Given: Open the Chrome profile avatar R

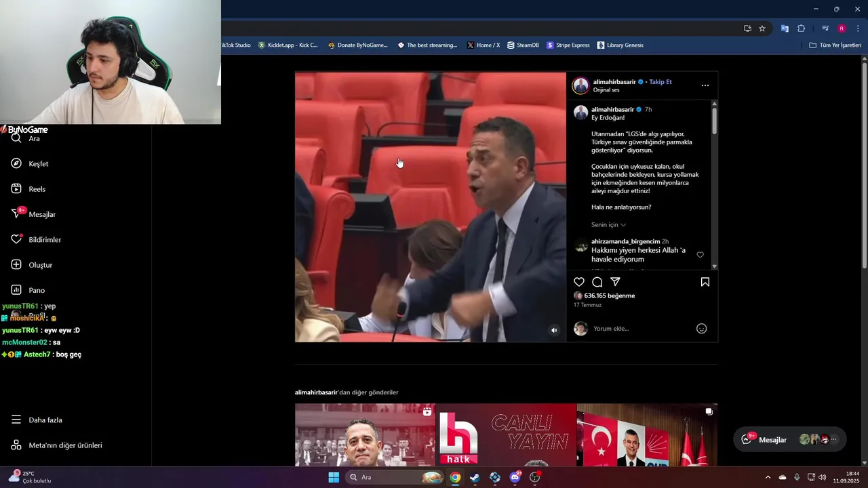Looking at the screenshot, I should 842,28.
